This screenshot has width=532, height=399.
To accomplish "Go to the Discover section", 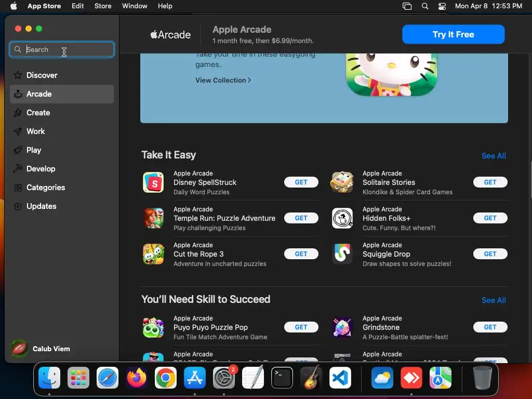I will (62, 75).
